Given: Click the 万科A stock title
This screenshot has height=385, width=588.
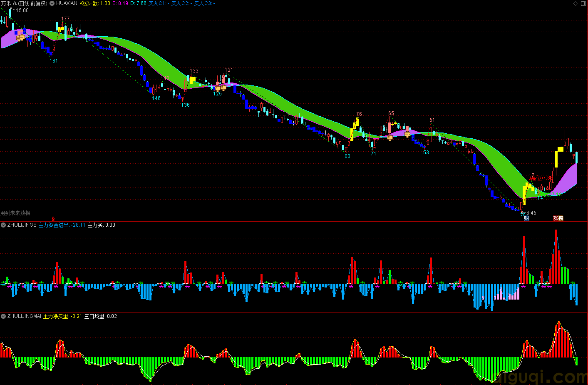Looking at the screenshot, I should pyautogui.click(x=9, y=3).
